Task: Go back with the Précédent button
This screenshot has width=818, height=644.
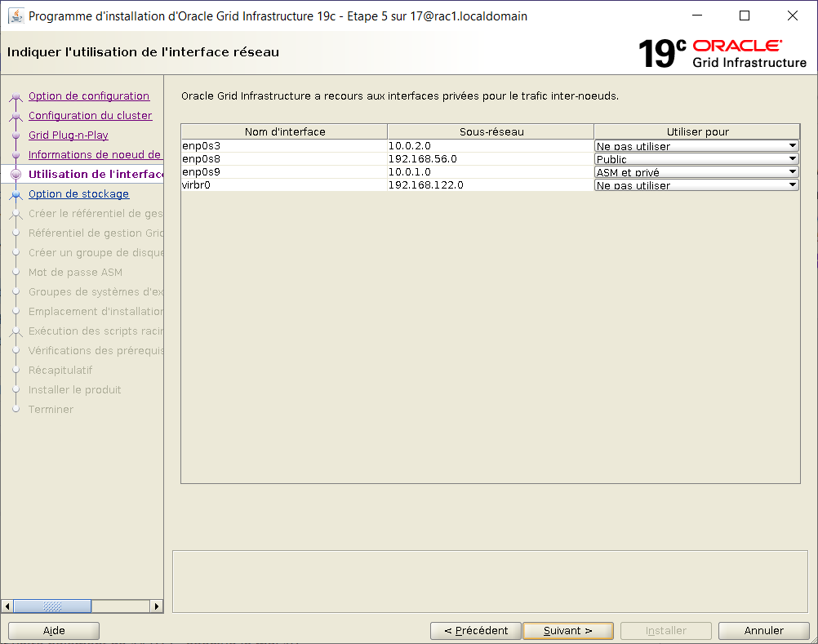Action: [x=476, y=630]
